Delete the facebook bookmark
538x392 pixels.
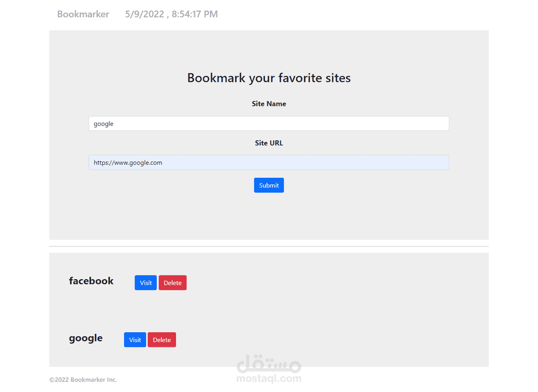pyautogui.click(x=172, y=283)
